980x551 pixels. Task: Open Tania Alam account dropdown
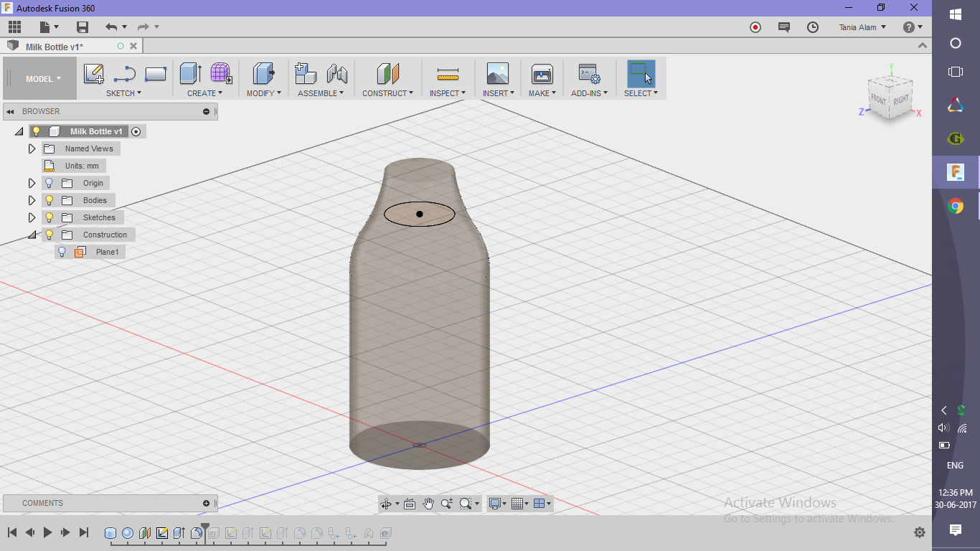pyautogui.click(x=862, y=27)
